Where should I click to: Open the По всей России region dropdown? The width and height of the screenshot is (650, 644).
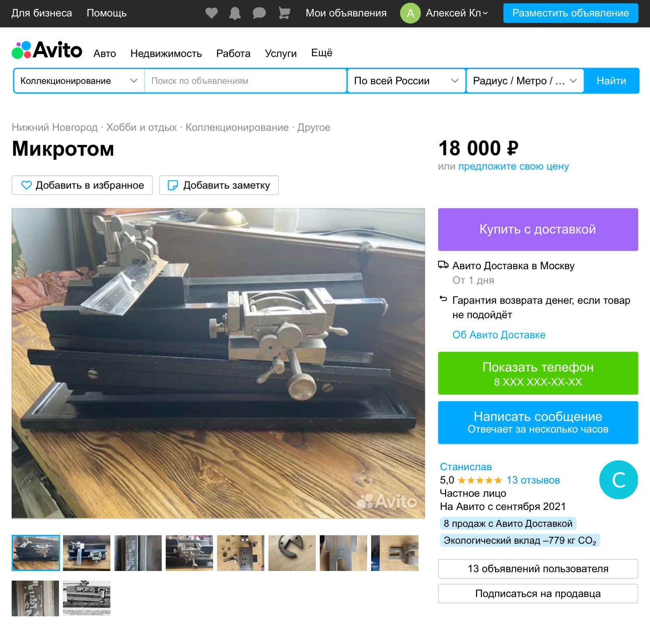point(406,81)
